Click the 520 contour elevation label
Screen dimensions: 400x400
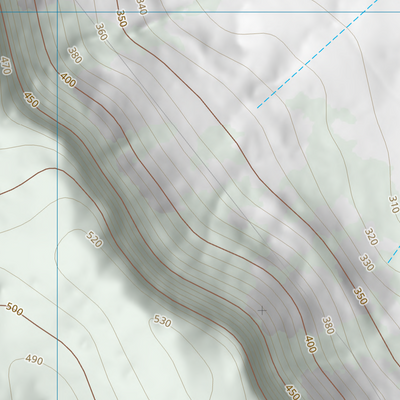pos(94,239)
